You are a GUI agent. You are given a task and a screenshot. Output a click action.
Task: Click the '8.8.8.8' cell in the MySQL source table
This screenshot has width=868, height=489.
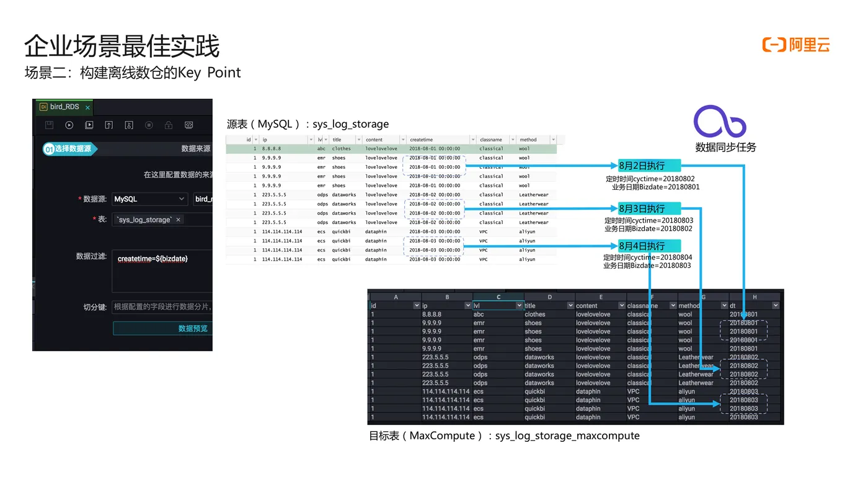272,149
